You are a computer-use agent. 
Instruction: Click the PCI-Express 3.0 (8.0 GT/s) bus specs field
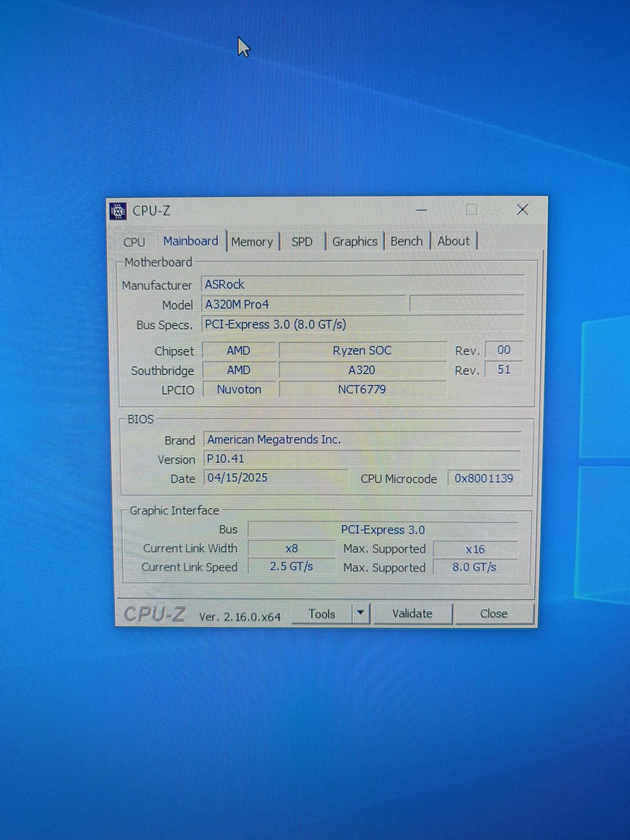tap(363, 324)
